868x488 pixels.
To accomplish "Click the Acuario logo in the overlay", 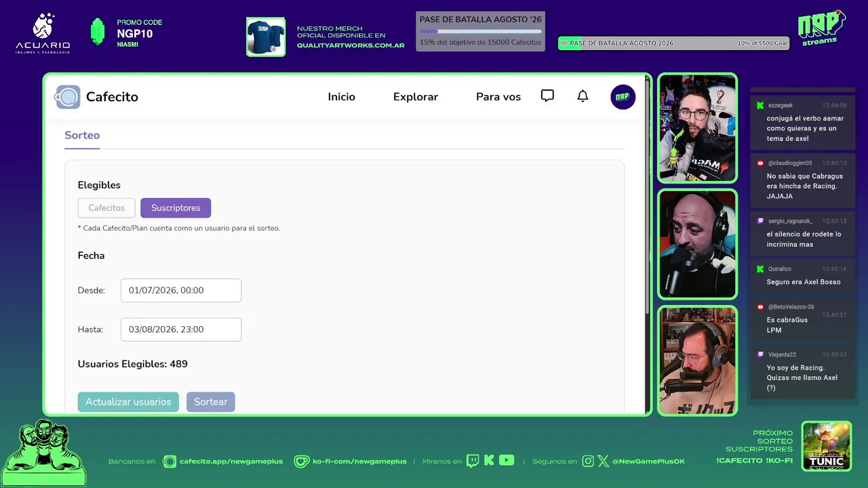I will (x=43, y=33).
